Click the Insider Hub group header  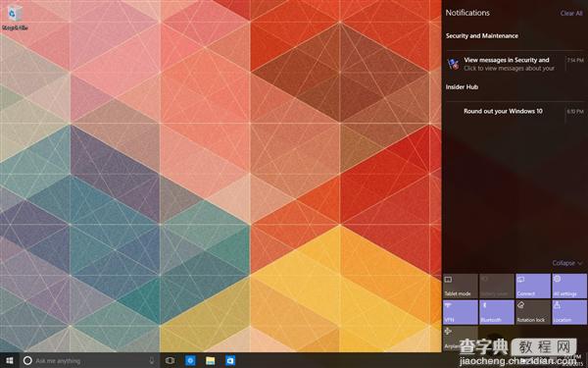[462, 87]
